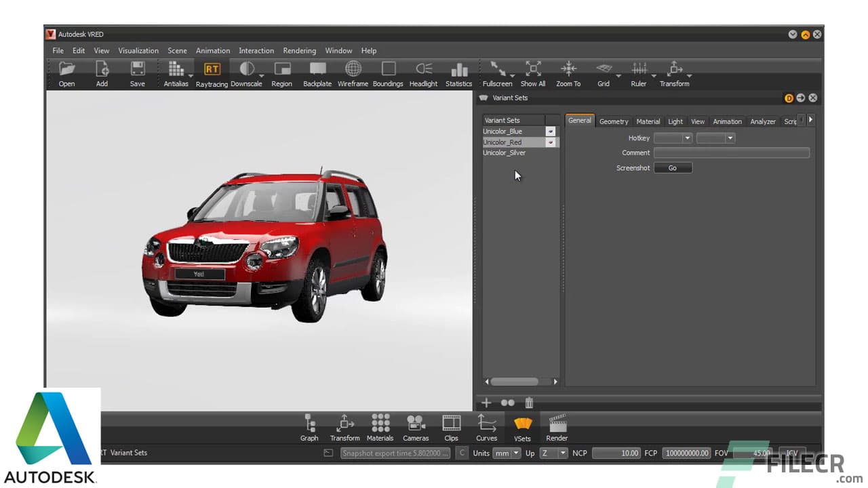Toggle the Headlight on
This screenshot has width=868, height=488.
pos(423,69)
